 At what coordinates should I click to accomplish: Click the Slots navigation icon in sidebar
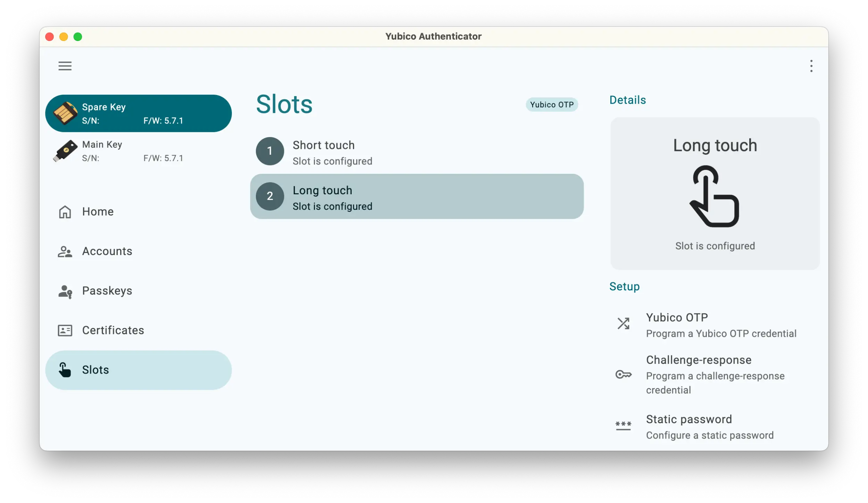64,369
